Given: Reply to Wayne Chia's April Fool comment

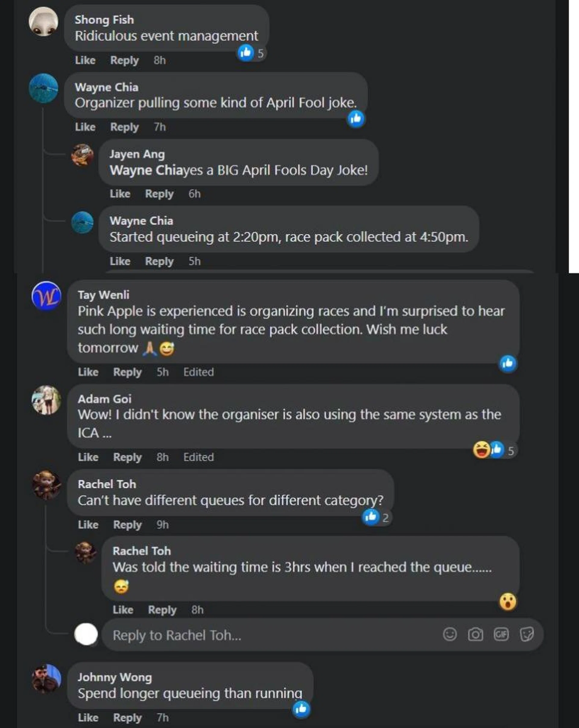Looking at the screenshot, I should 124,127.
